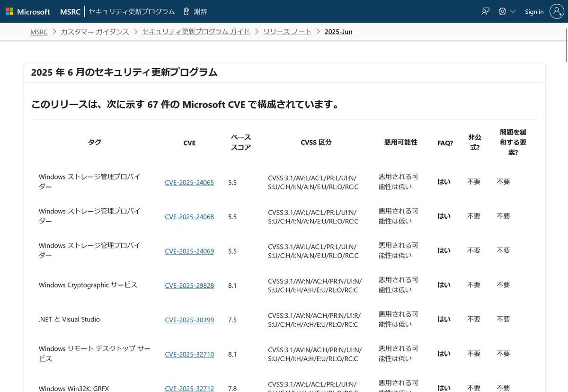The image size is (568, 392).
Task: Click the Sign in link
Action: point(534,11)
